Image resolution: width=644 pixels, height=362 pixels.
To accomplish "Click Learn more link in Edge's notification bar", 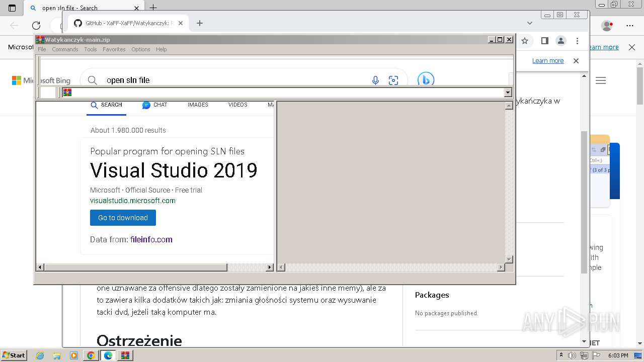I will 603,47.
